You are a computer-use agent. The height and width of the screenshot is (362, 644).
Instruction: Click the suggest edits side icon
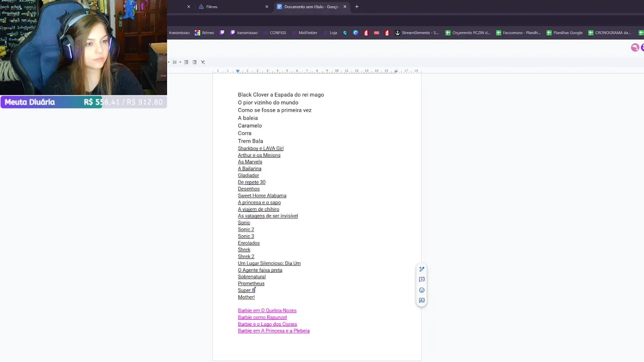[422, 301]
